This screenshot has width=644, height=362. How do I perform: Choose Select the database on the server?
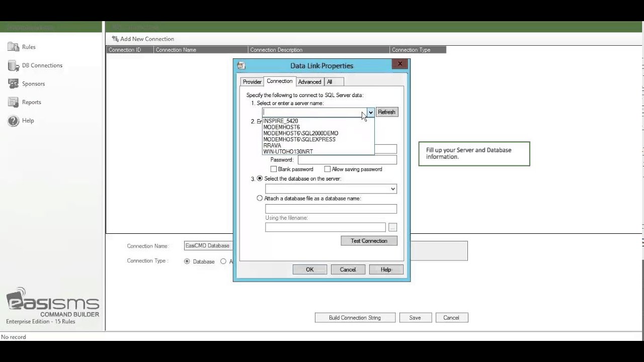pos(260,178)
